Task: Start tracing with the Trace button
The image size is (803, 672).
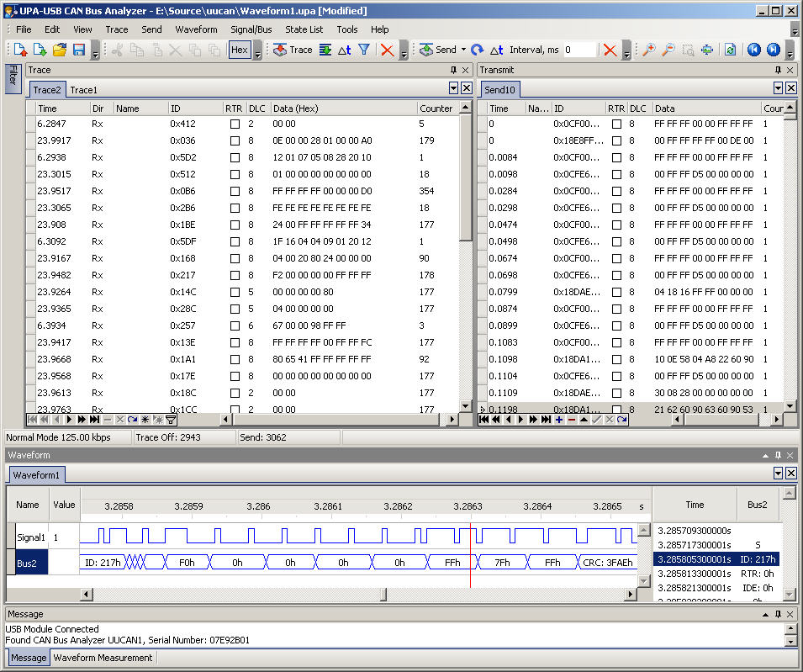Action: (x=293, y=50)
